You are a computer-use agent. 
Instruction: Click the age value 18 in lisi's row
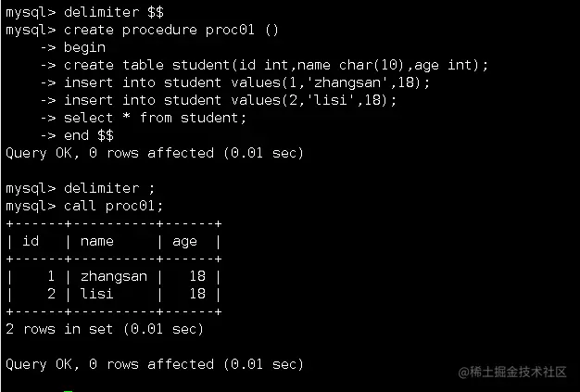tap(196, 294)
